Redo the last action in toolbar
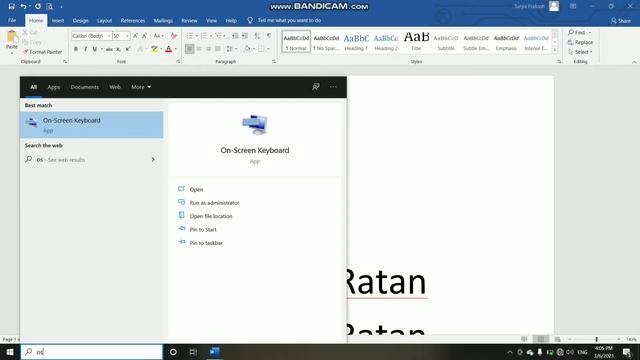The image size is (640, 360). click(x=38, y=7)
